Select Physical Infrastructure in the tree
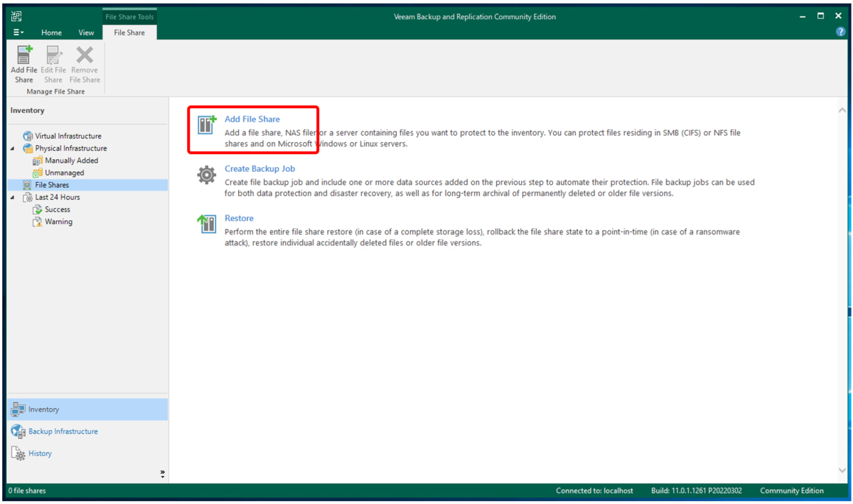This screenshot has height=504, width=853. [71, 149]
